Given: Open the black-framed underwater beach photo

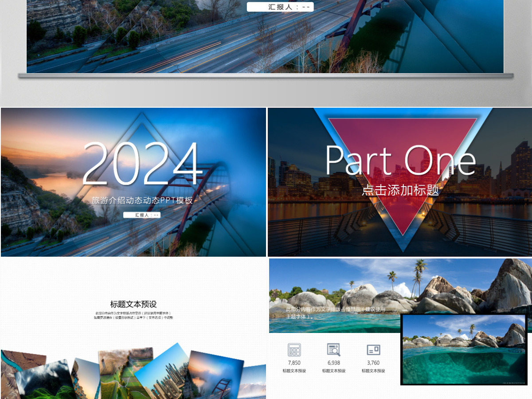Looking at the screenshot, I should click(x=464, y=349).
